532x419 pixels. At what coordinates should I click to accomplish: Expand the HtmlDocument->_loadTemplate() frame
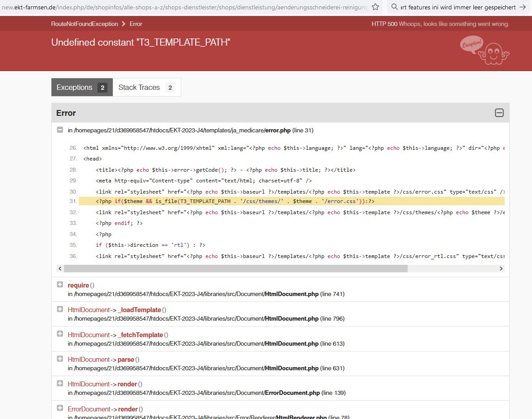(60, 309)
